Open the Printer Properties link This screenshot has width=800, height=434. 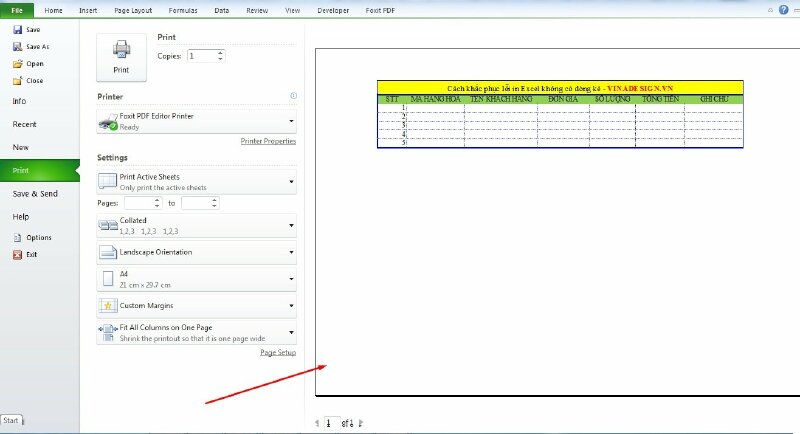pos(268,142)
